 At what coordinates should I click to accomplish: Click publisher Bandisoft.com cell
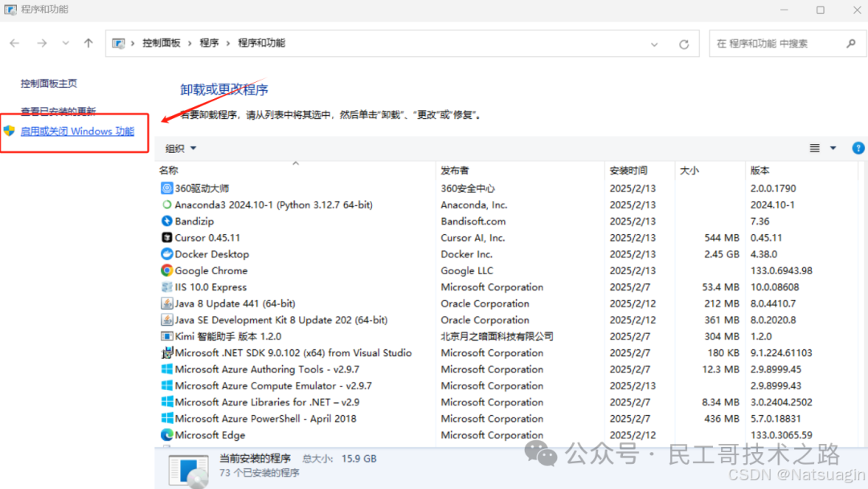(473, 221)
